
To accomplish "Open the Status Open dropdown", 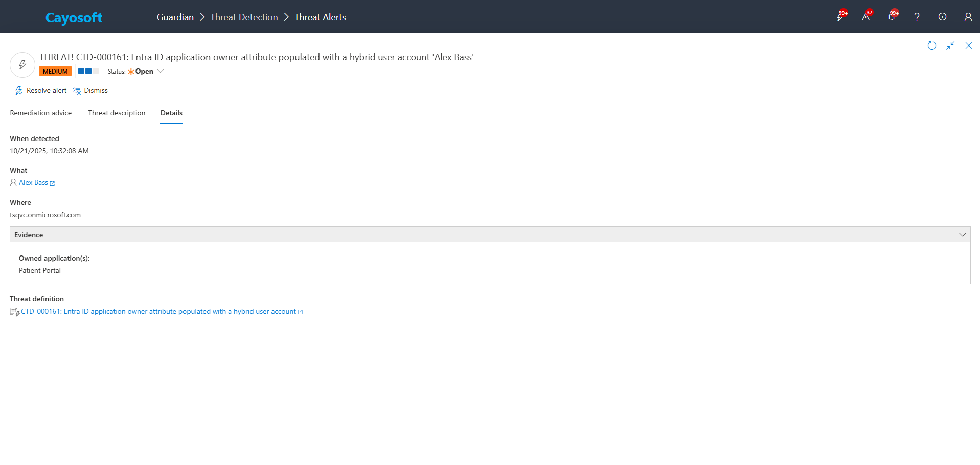I will [146, 72].
